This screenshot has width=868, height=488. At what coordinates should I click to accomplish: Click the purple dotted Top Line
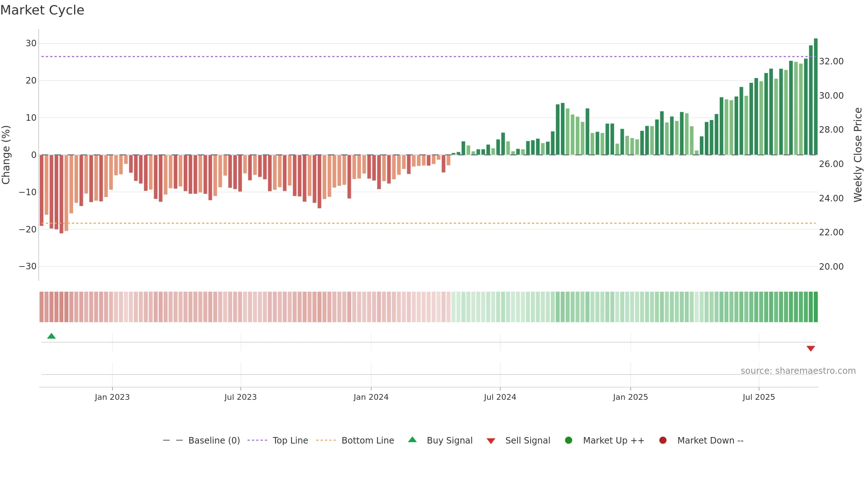(x=429, y=56)
